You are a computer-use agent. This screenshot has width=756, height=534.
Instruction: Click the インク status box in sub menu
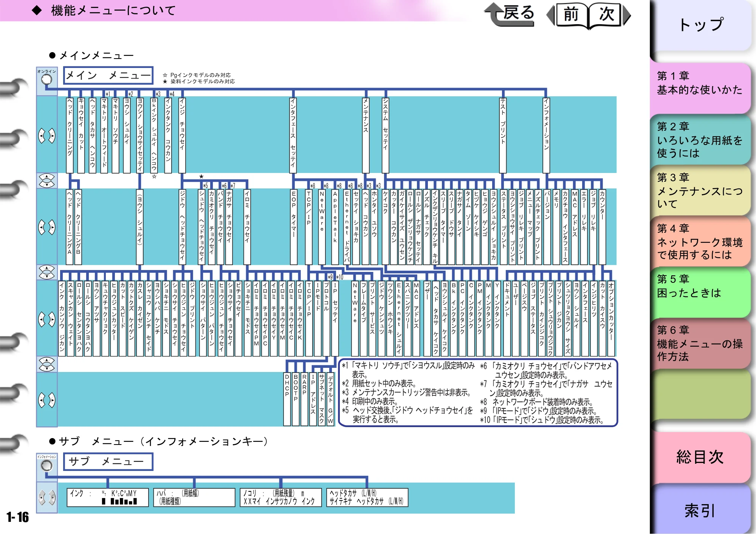[x=108, y=497]
